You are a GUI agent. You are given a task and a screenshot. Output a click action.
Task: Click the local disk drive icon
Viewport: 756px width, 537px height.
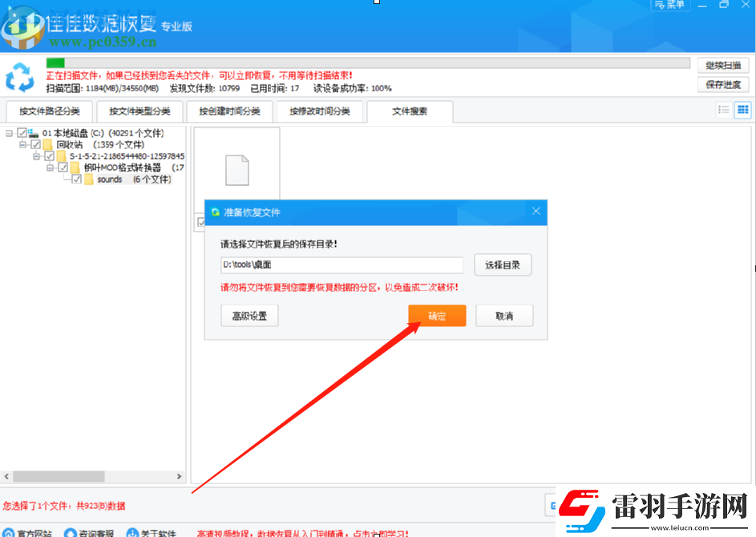click(x=33, y=132)
